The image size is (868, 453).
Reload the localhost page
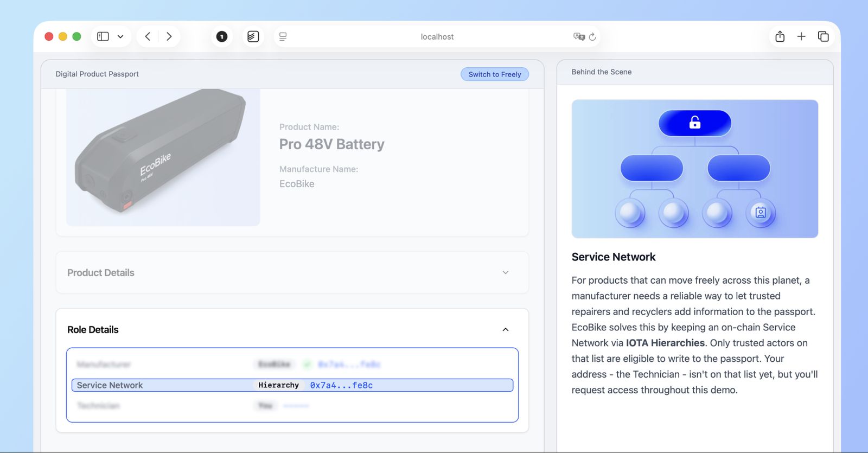coord(592,36)
